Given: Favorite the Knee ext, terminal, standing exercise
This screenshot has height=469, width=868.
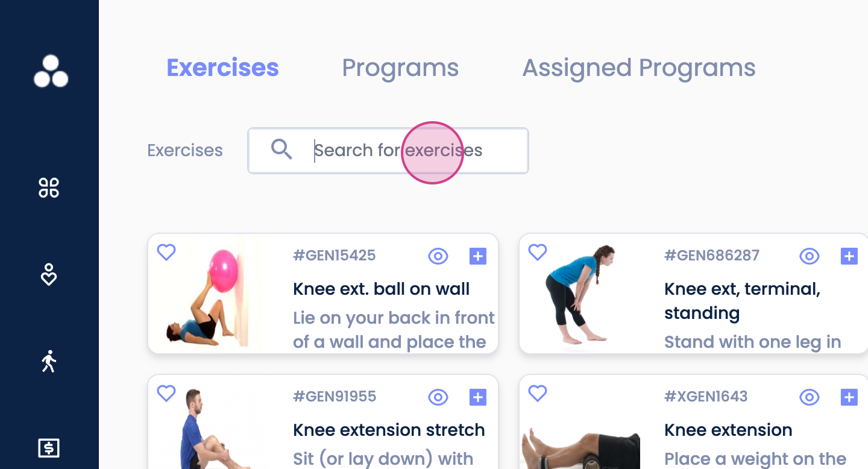Looking at the screenshot, I should point(538,252).
